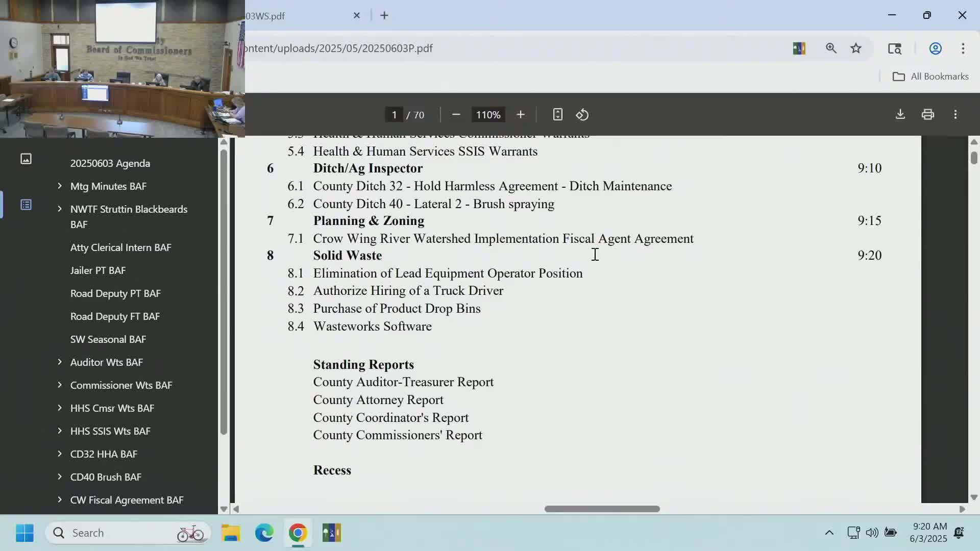
Task: Bookmark this page with star icon
Action: click(x=856, y=48)
